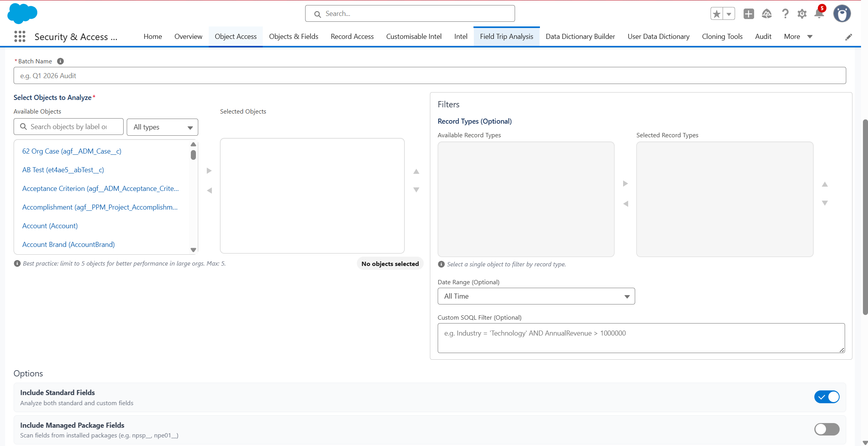Click the pencil icon to edit navigation
Screen dimensions: 868x446
[x=849, y=37]
